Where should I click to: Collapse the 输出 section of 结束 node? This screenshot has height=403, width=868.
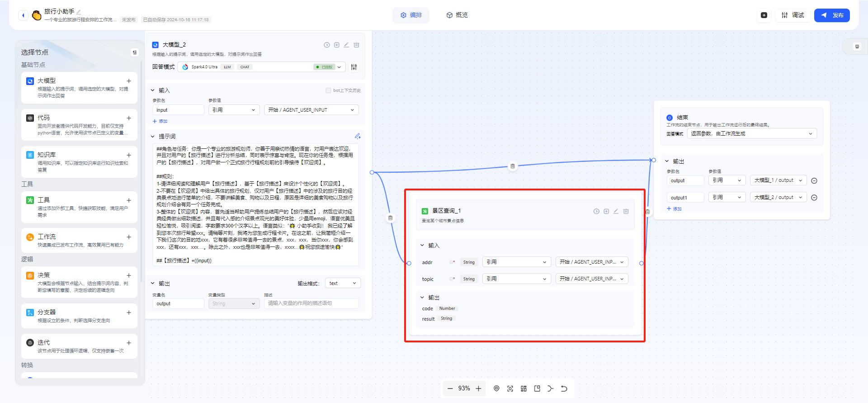[x=667, y=161]
